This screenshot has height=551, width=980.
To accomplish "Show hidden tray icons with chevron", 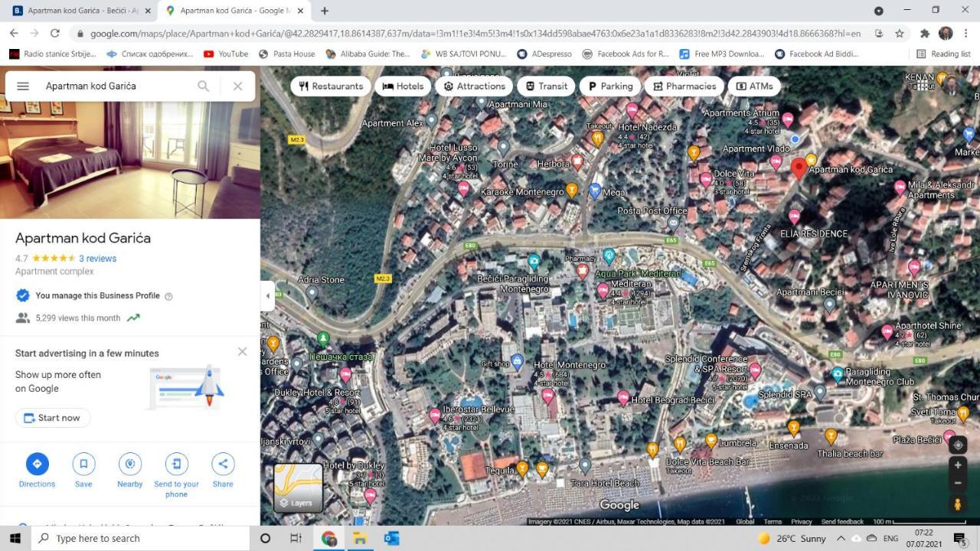I will pos(840,538).
